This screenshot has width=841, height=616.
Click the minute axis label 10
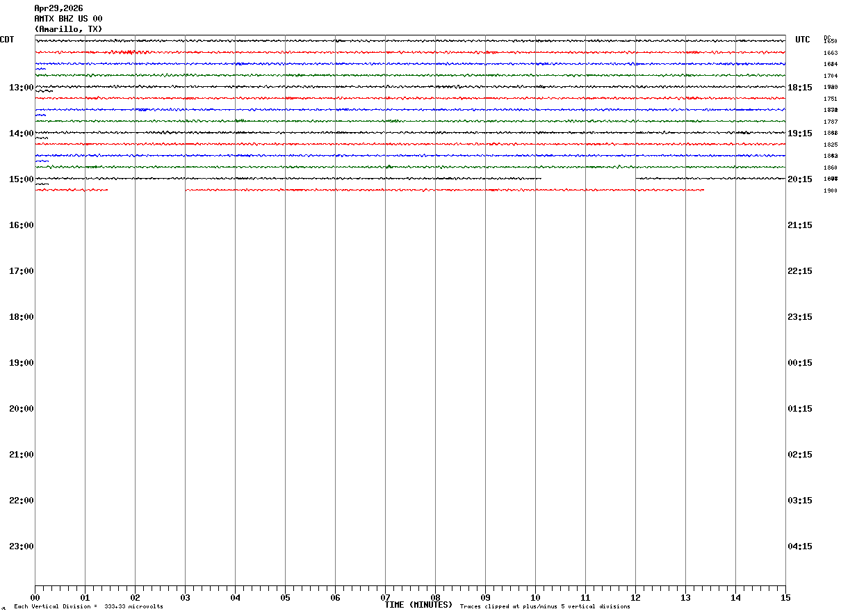click(x=535, y=598)
